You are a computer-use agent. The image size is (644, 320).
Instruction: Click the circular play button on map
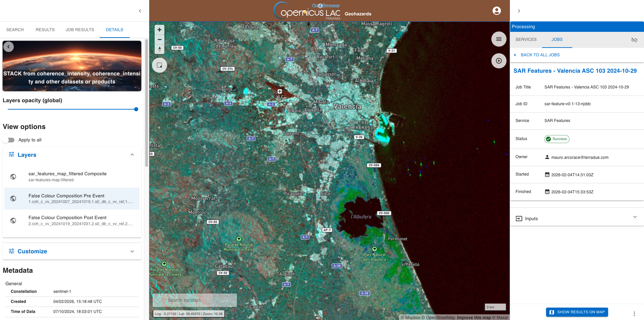[499, 61]
